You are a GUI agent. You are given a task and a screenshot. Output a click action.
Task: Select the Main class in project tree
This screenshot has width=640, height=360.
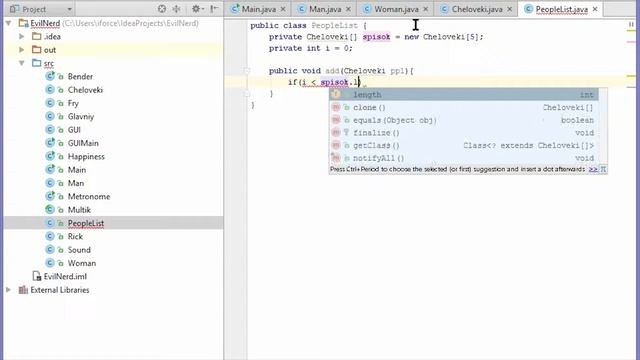click(x=77, y=170)
